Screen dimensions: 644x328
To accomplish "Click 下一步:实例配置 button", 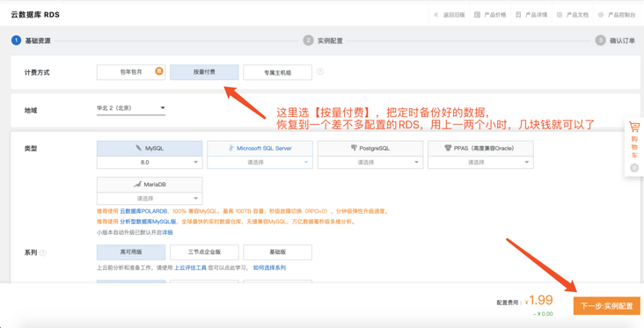I will coord(607,306).
